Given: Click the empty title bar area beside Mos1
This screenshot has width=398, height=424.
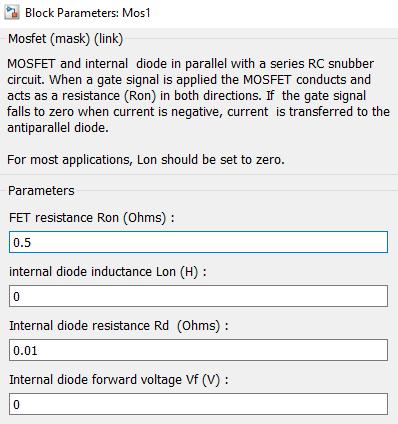Looking at the screenshot, I should point(273,13).
